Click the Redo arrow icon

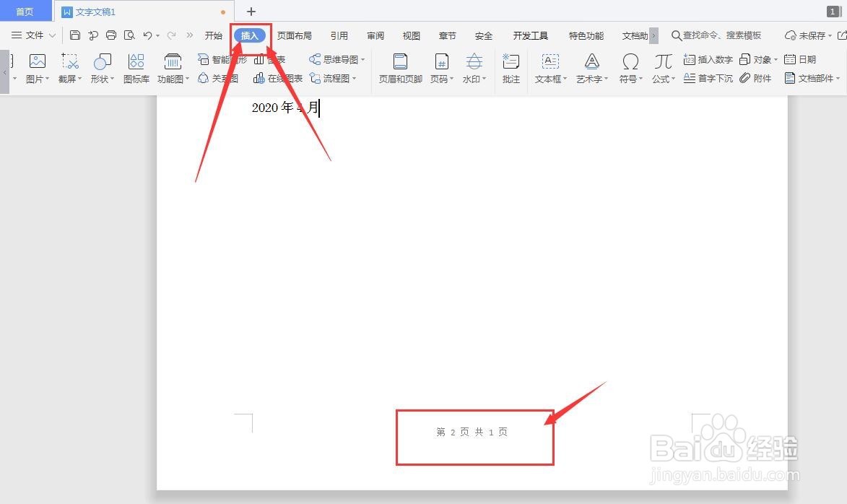[171, 35]
